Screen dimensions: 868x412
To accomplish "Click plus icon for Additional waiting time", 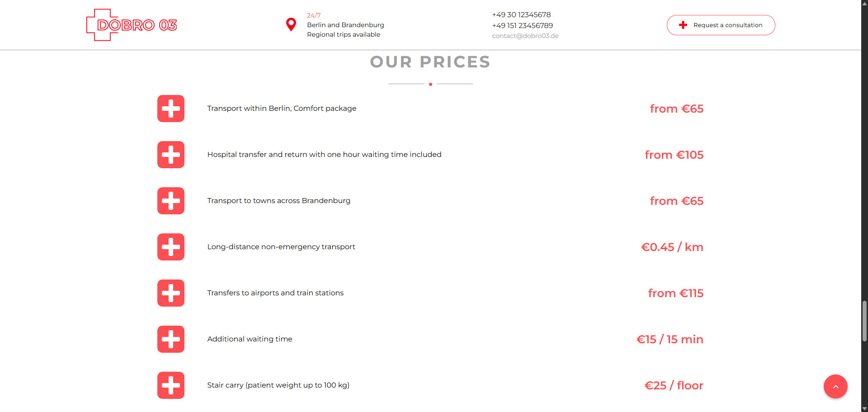I will click(x=171, y=339).
